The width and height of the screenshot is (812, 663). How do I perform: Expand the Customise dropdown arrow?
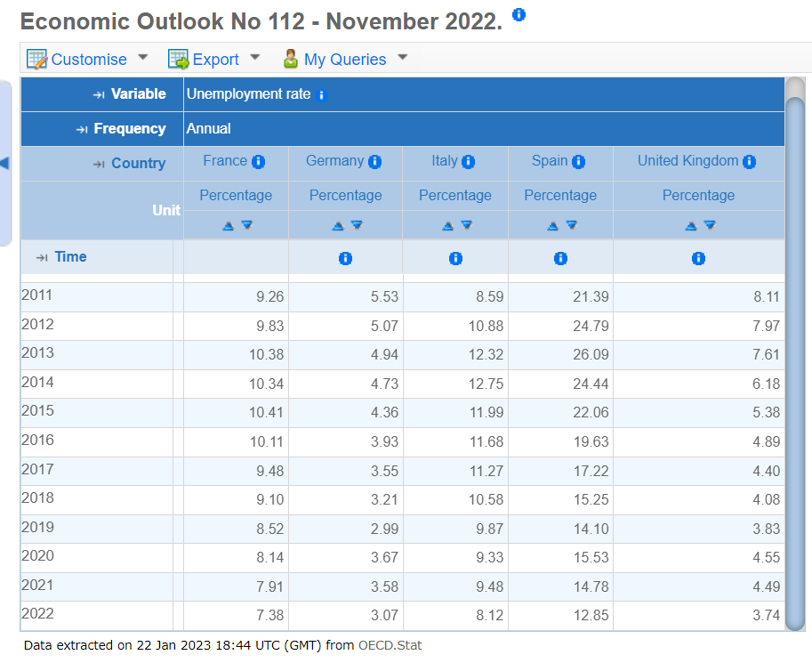(143, 57)
